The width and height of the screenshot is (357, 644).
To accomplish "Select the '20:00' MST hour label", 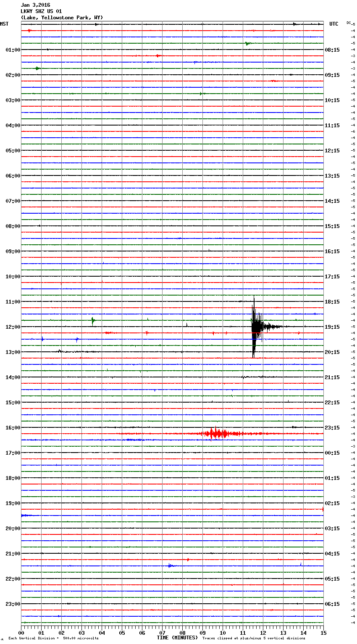I will 13,529.
